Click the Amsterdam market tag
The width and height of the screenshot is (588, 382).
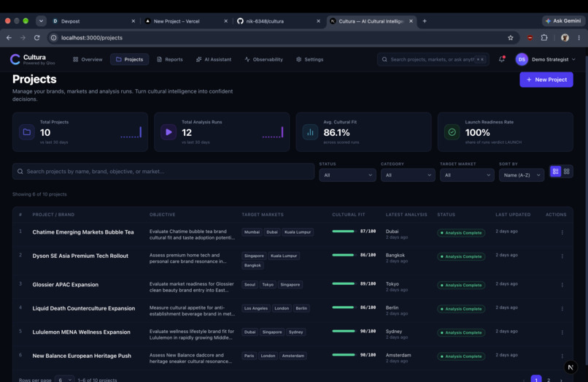pyautogui.click(x=293, y=356)
